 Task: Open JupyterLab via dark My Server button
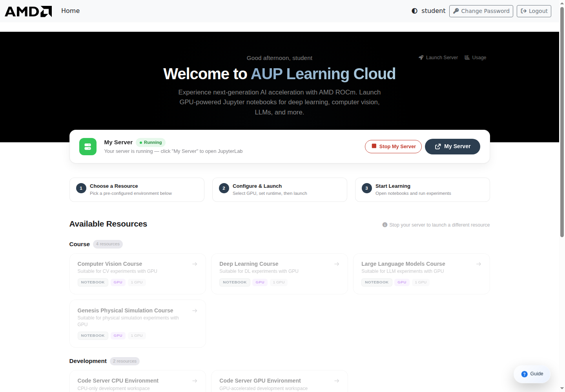tap(452, 147)
